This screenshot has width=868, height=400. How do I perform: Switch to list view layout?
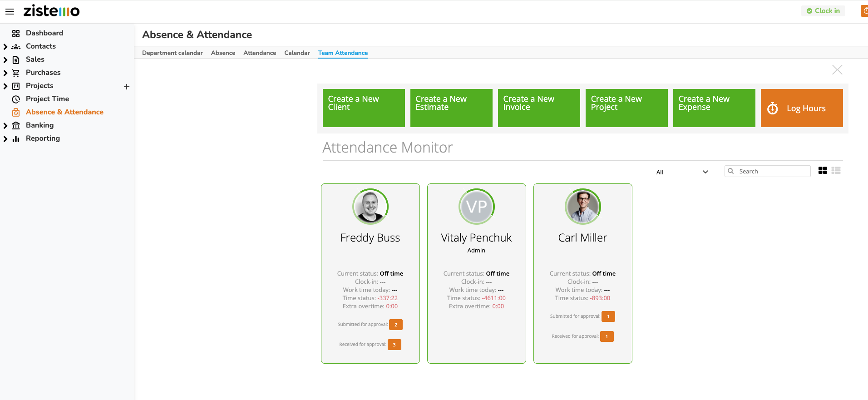[836, 171]
